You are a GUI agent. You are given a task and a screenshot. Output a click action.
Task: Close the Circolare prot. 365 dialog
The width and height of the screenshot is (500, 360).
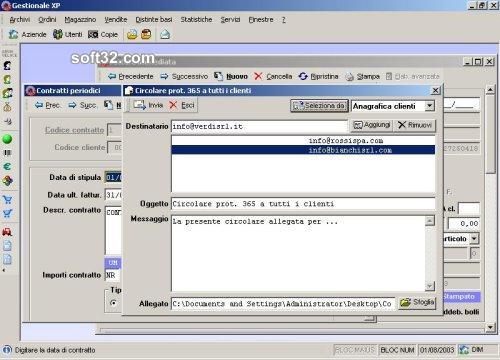point(435,90)
